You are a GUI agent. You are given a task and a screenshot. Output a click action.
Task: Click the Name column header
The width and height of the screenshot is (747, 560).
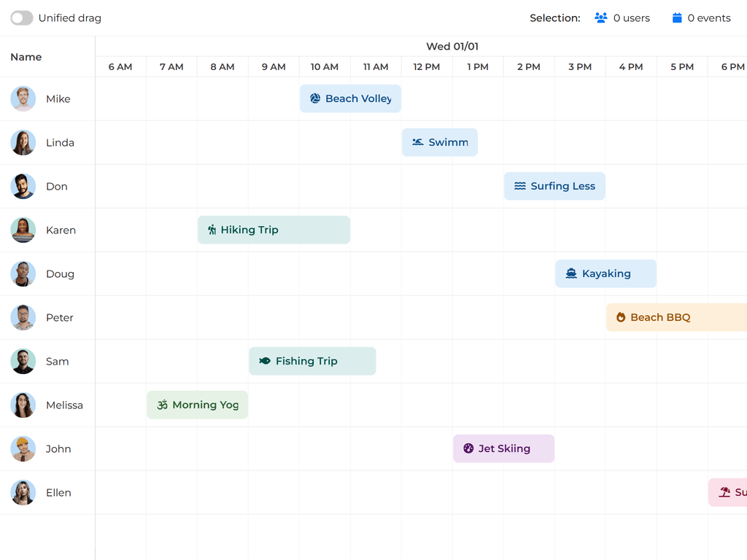point(26,57)
